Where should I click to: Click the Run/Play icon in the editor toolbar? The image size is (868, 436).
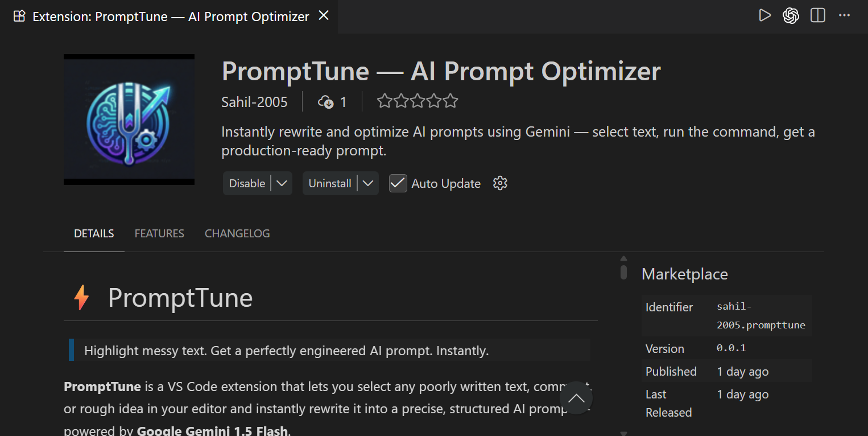tap(764, 15)
